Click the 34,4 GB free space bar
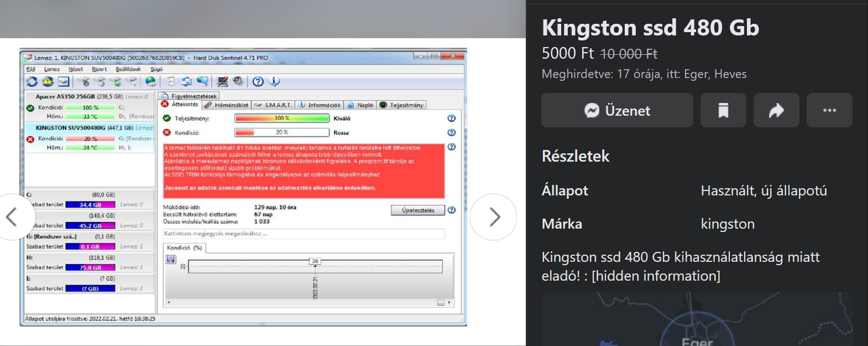 (90, 205)
